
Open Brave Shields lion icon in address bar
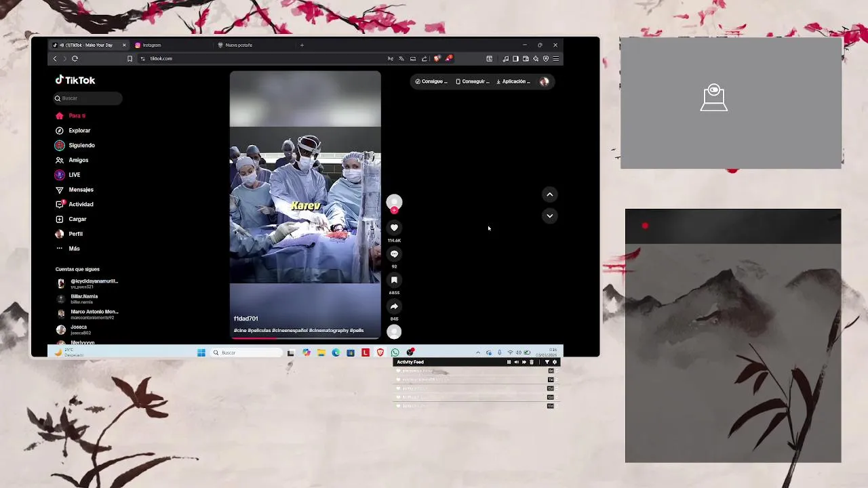pos(437,58)
